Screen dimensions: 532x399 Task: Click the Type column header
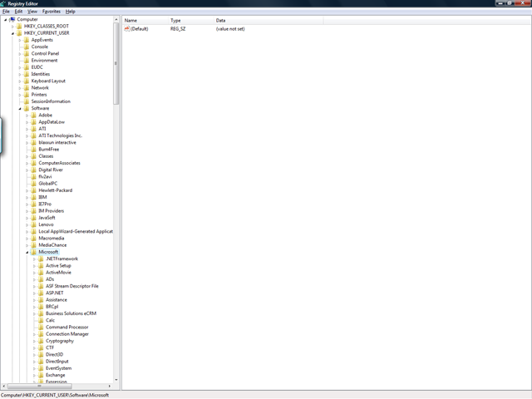pyautogui.click(x=192, y=20)
